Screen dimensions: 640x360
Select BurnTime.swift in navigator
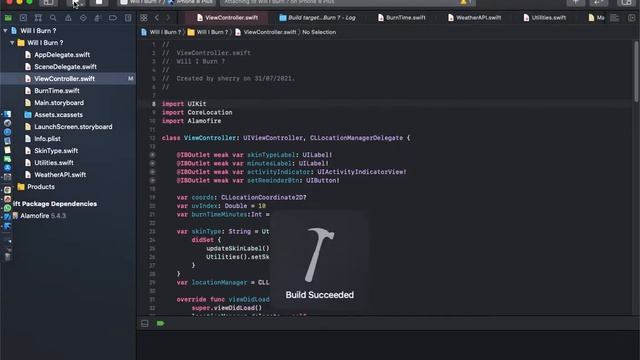[x=57, y=91]
